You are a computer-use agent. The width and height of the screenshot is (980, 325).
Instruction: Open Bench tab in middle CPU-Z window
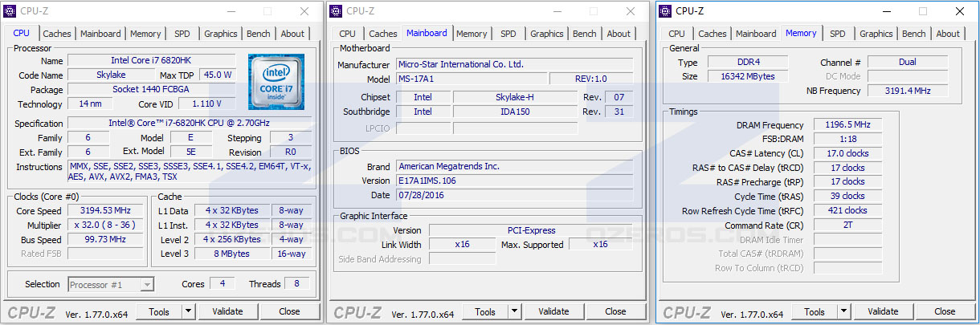(x=585, y=34)
